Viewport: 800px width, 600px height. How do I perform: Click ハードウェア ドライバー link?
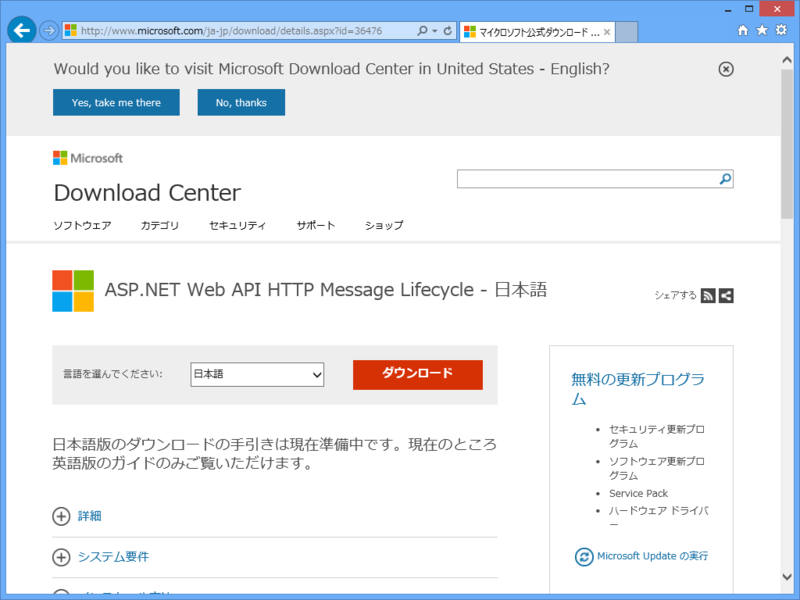click(x=658, y=516)
